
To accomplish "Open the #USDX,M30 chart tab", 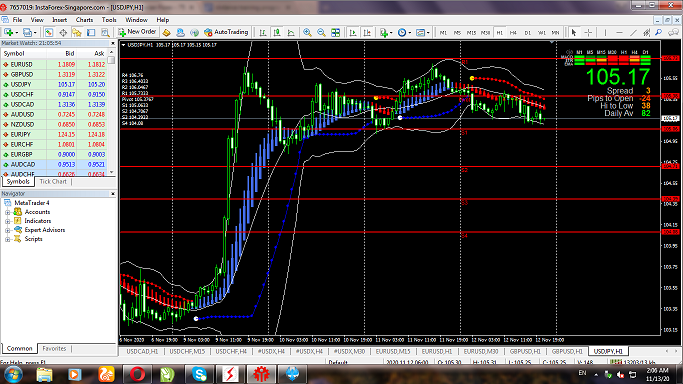I will (349, 351).
